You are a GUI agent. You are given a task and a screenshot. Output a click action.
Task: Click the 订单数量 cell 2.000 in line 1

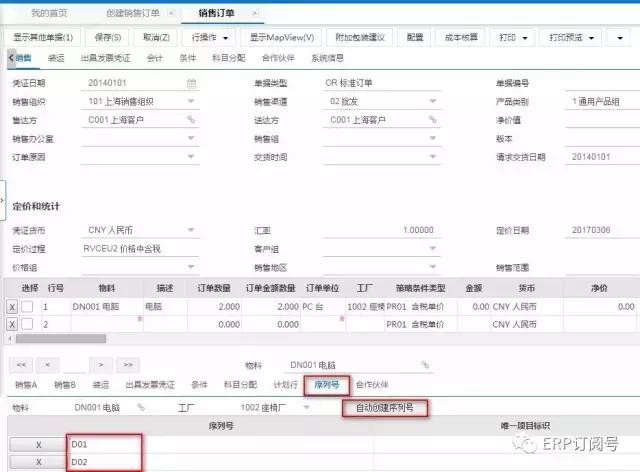[x=214, y=307]
